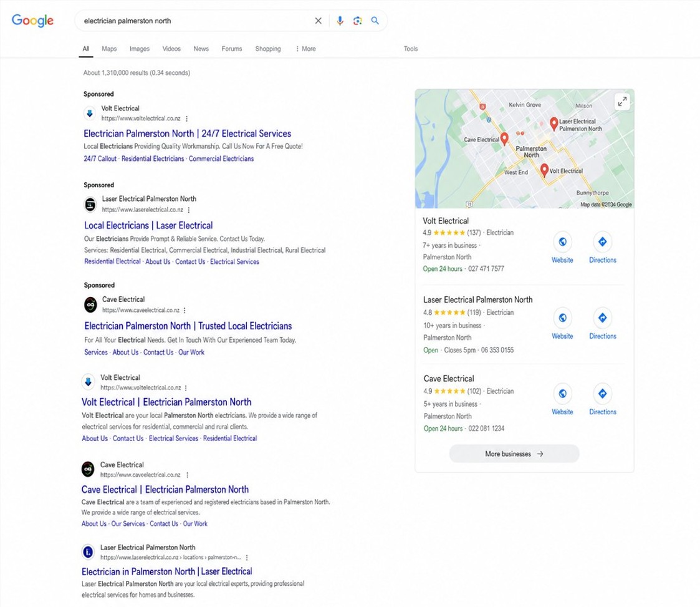Image resolution: width=700 pixels, height=607 pixels.
Task: Switch to the Videos tab
Action: (171, 49)
